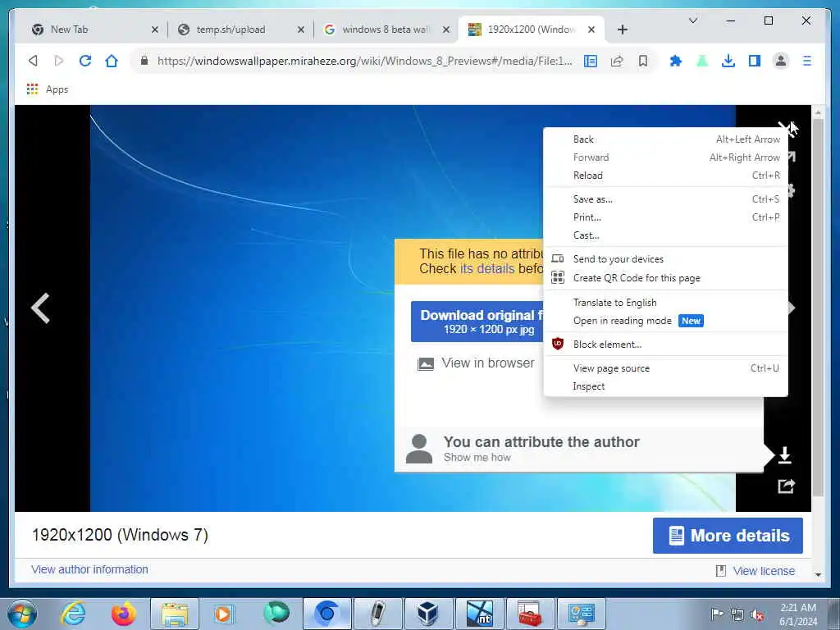Open View author information link

click(89, 569)
